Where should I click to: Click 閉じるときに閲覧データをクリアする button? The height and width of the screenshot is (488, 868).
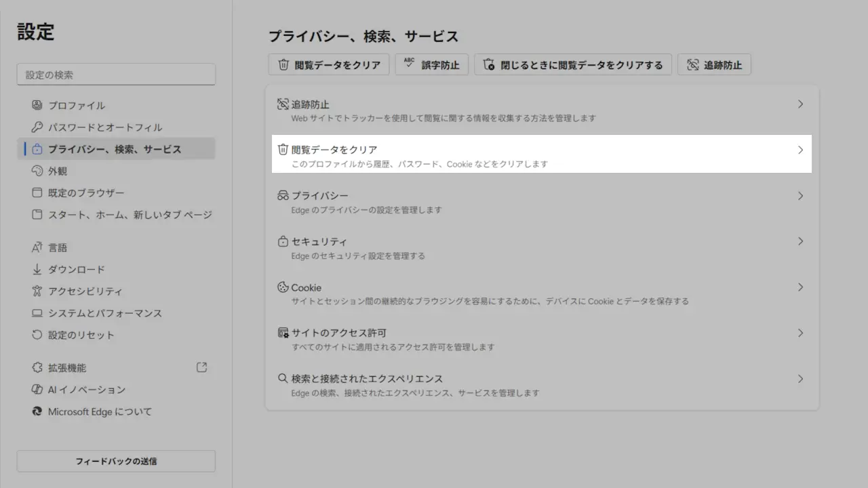[573, 65]
